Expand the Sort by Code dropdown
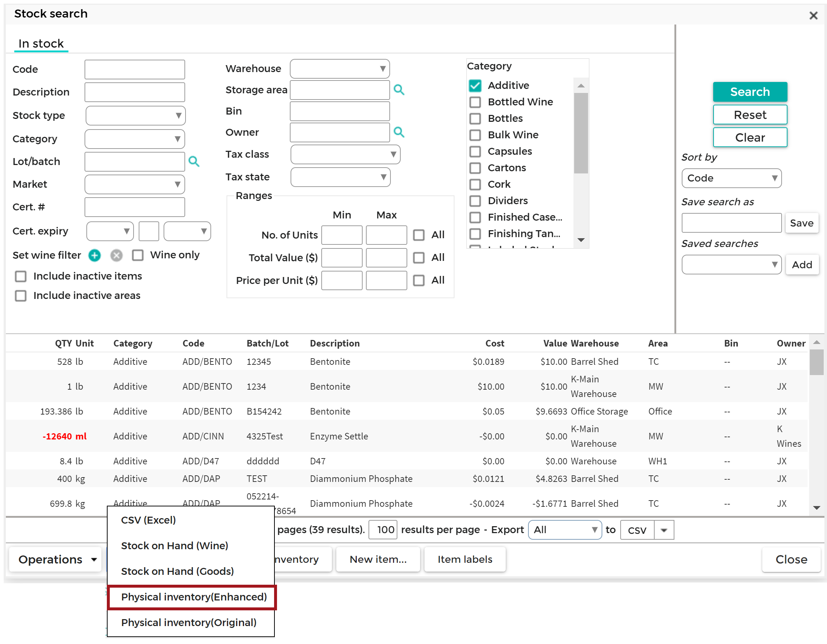 tap(731, 178)
